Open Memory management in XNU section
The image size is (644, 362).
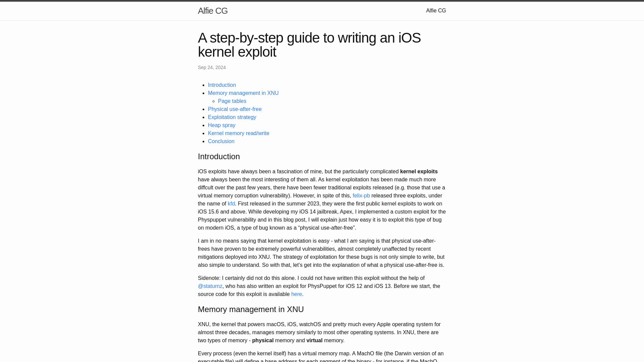[243, 93]
